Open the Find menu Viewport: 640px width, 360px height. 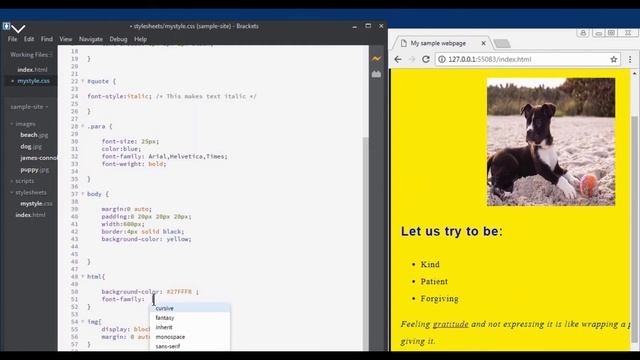[47, 39]
